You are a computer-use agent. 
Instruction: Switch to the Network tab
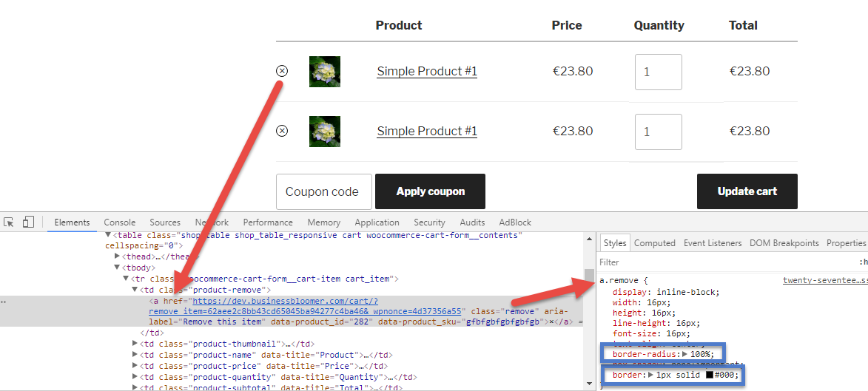pos(212,222)
